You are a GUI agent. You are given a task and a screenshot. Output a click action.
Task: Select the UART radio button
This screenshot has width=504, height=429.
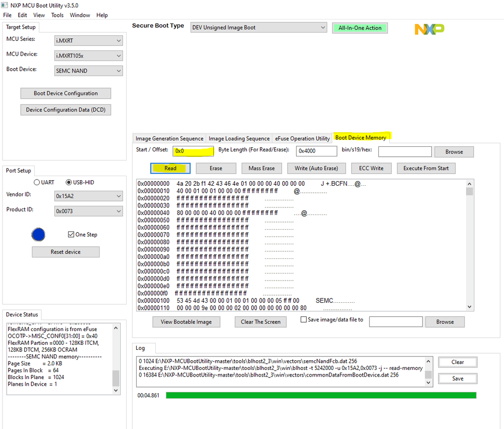coord(37,182)
